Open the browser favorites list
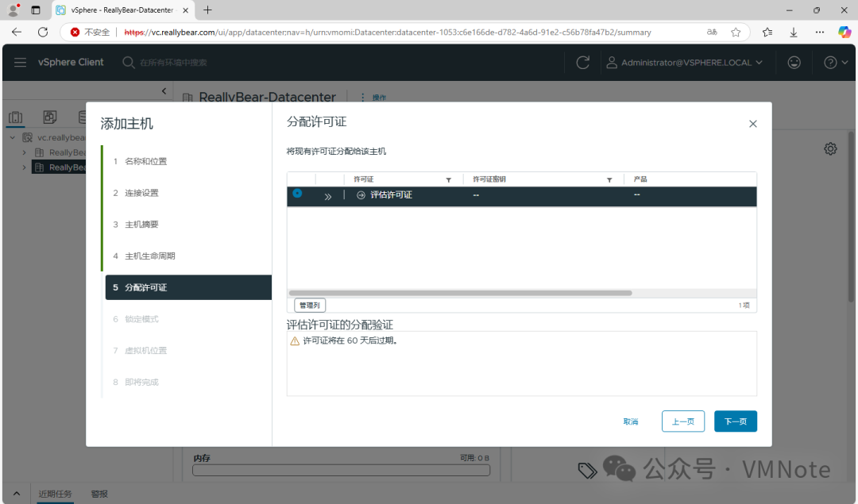The width and height of the screenshot is (858, 504). [x=767, y=33]
